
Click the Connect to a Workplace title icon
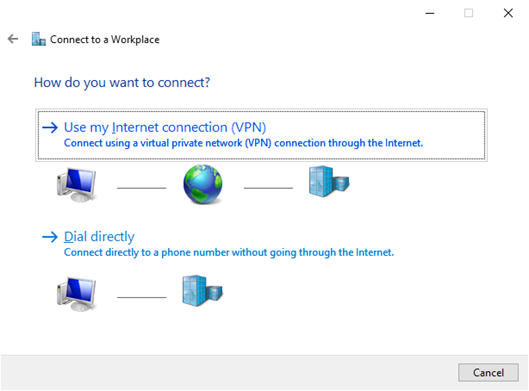point(38,39)
